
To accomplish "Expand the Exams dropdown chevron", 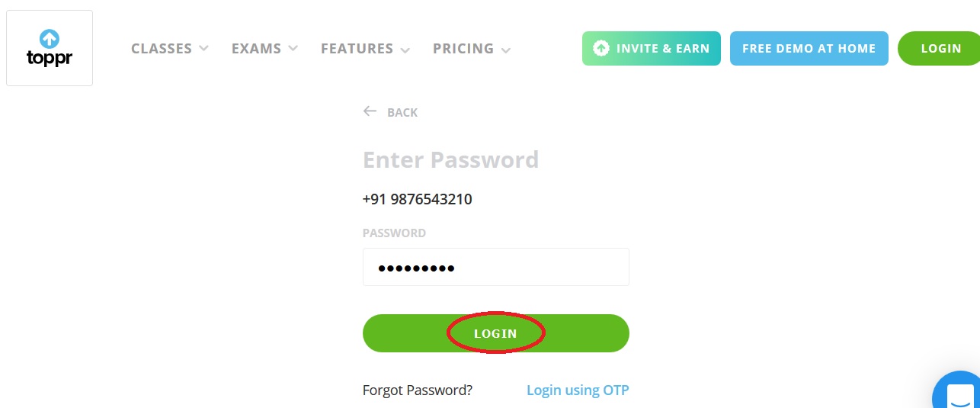I will 293,49.
